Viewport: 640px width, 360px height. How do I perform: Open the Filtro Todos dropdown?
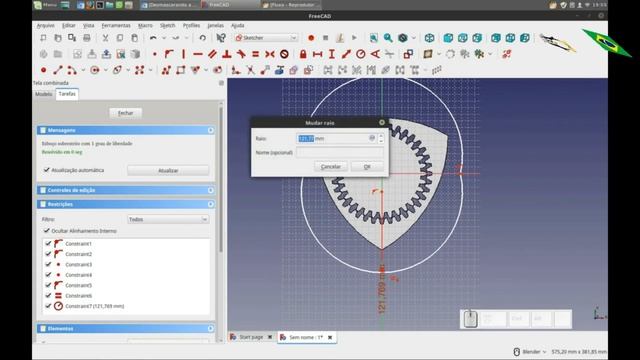[168, 220]
